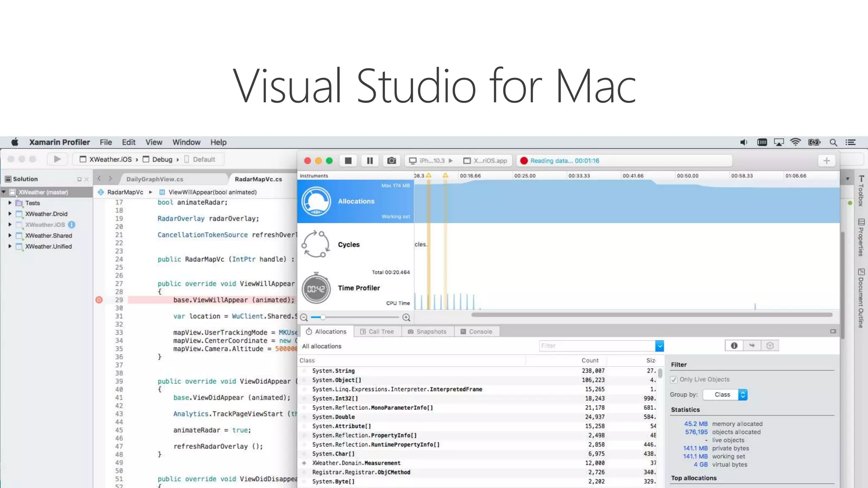
Task: Navigate forward in the editor history
Action: [x=110, y=179]
